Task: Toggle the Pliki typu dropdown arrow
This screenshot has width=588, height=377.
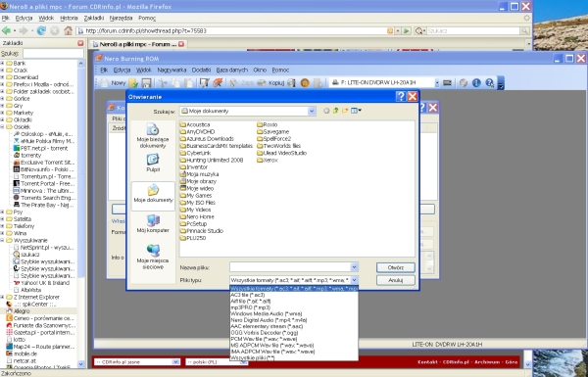Action: pyautogui.click(x=354, y=280)
